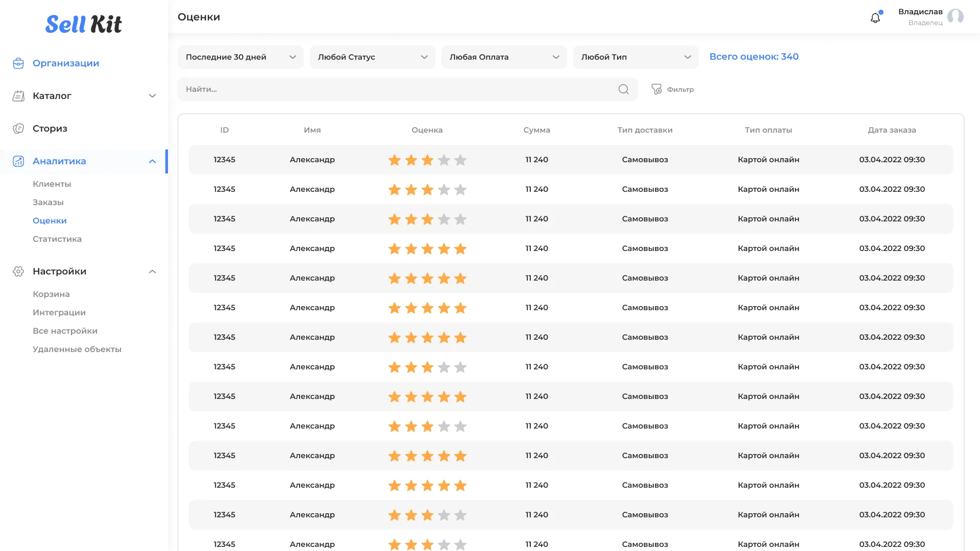Click the Сумма column header
980x551 pixels.
(537, 130)
